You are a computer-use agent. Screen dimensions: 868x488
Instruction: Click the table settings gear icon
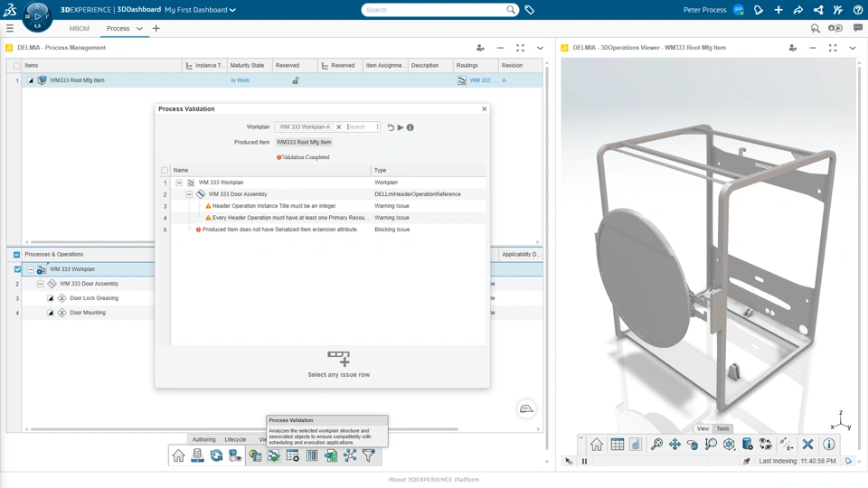point(293,455)
